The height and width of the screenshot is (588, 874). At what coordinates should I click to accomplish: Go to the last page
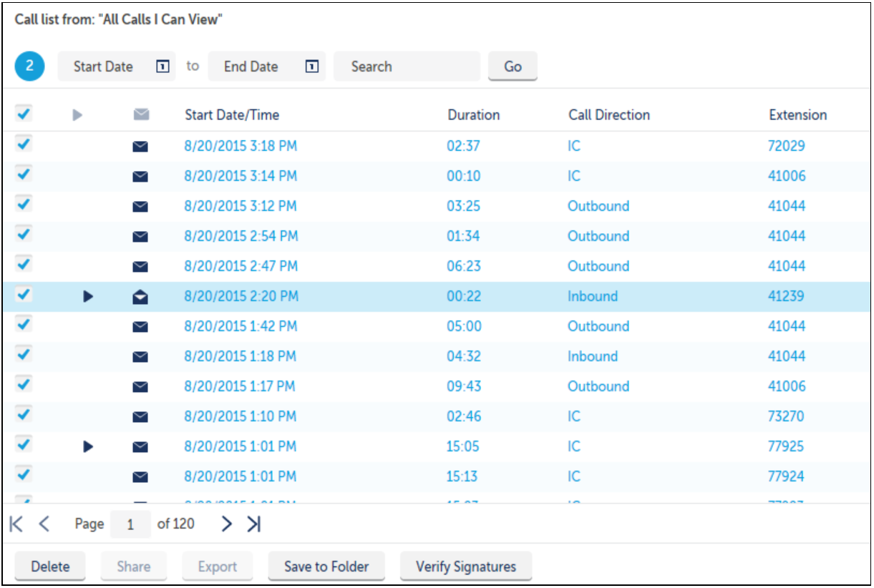coord(253,524)
